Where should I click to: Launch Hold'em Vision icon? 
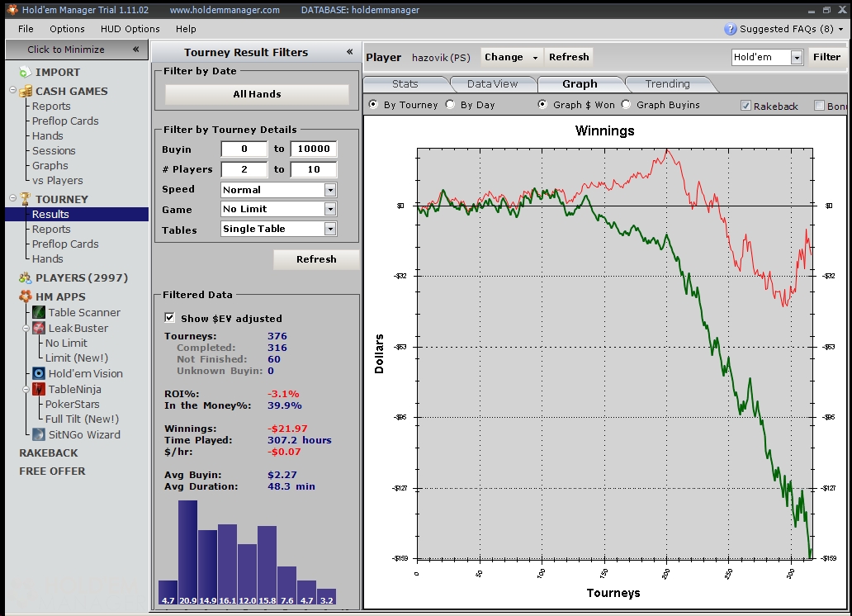click(39, 373)
